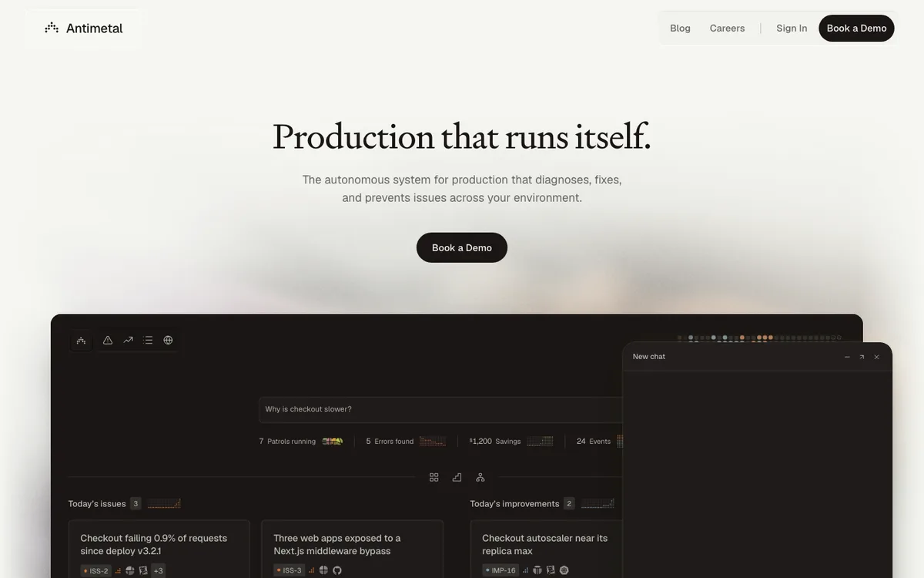Click the count badge '2' beside Today's improvements
Screen dimensions: 924x578
coord(569,504)
